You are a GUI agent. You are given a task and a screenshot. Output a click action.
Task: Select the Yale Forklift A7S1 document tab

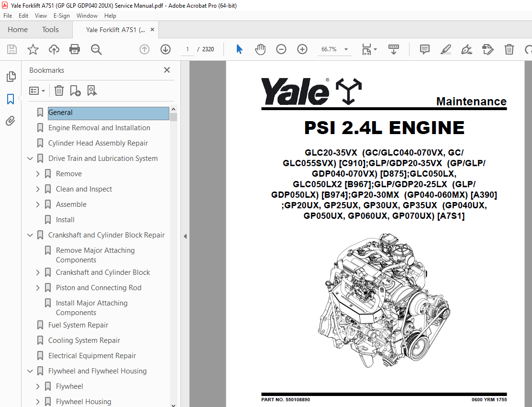click(x=115, y=30)
